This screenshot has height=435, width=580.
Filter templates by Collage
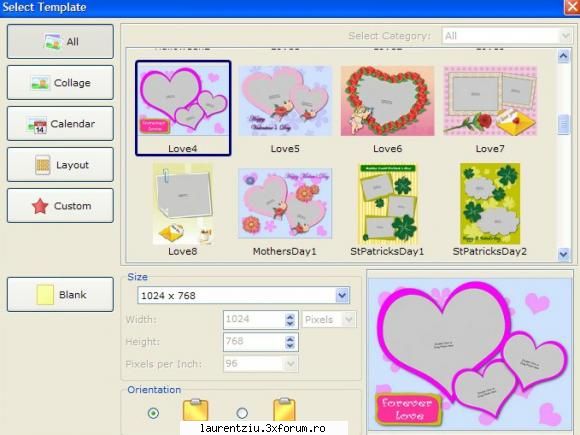pos(60,82)
